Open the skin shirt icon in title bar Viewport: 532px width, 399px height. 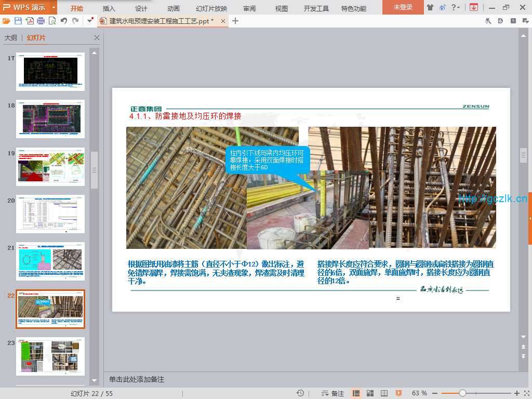(430, 7)
